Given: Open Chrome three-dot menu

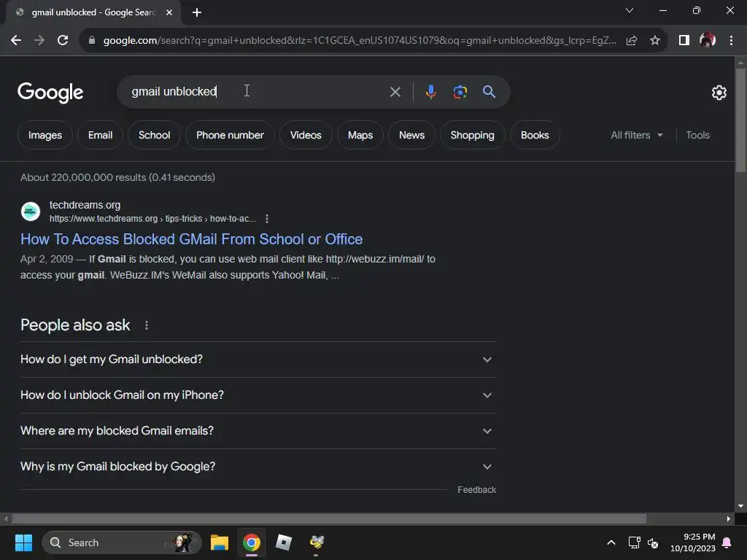Looking at the screenshot, I should point(731,41).
